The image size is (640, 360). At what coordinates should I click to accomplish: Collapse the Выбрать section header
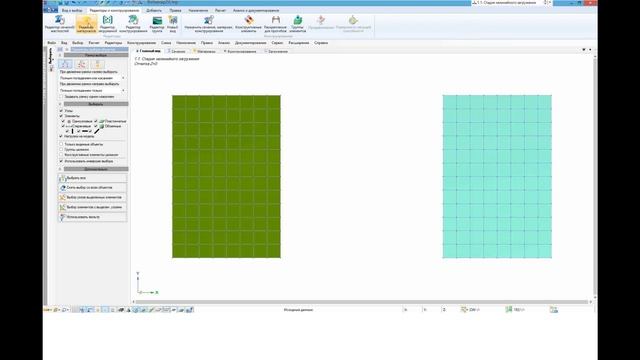[x=96, y=104]
